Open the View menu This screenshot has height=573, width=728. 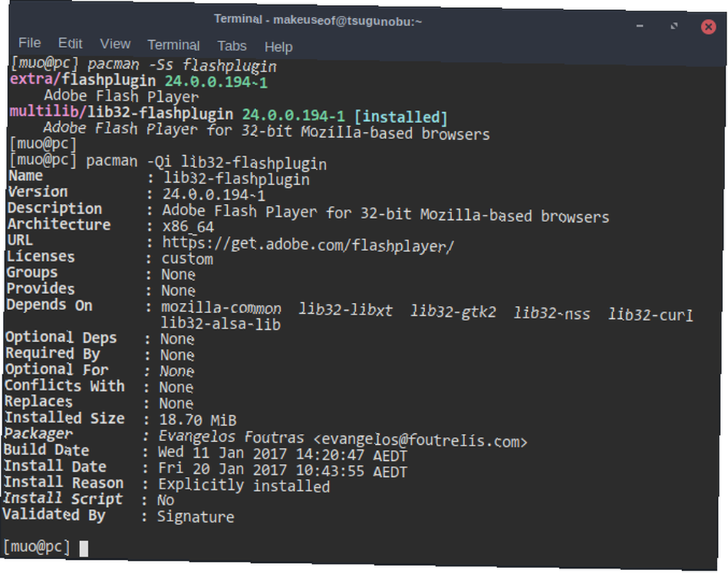pyautogui.click(x=115, y=44)
